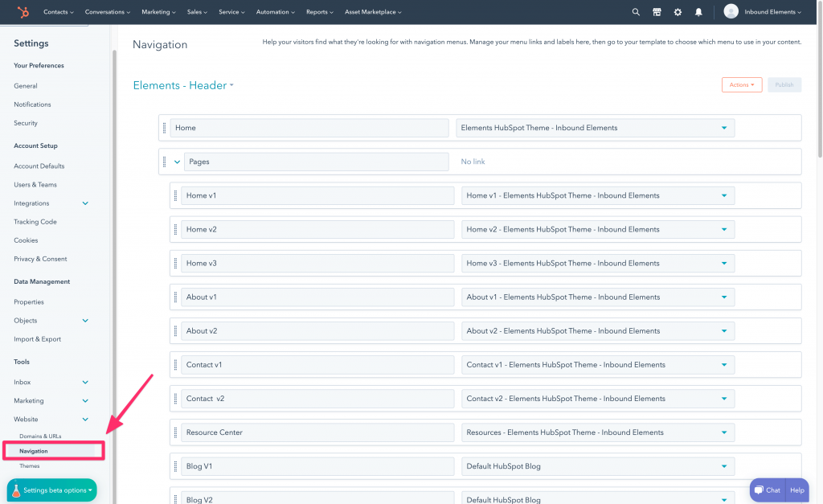
Task: Grab the drag handle for Home v3 row
Action: point(175,263)
